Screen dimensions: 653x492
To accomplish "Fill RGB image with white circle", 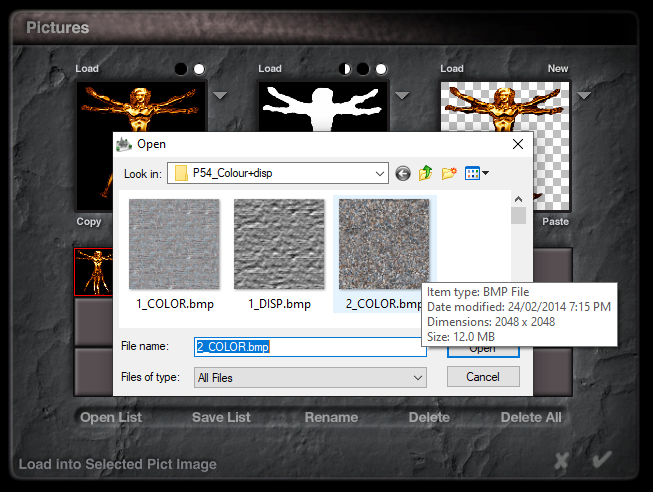I will tap(199, 69).
